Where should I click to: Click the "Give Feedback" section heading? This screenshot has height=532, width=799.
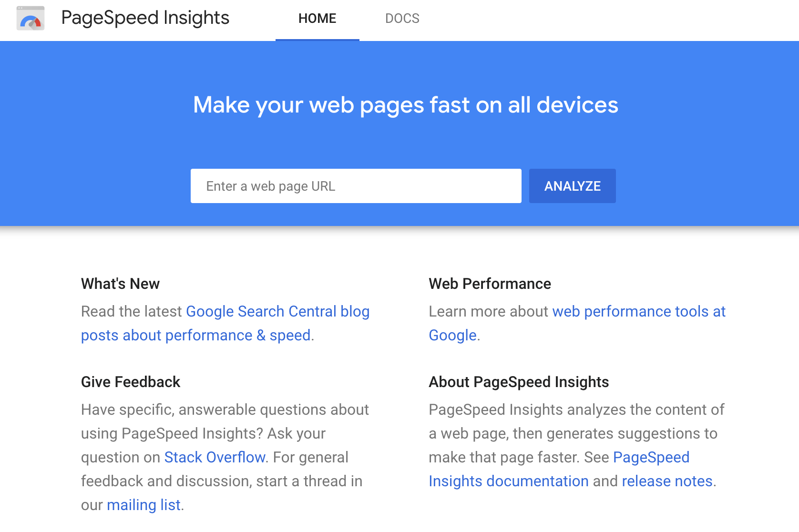131,382
